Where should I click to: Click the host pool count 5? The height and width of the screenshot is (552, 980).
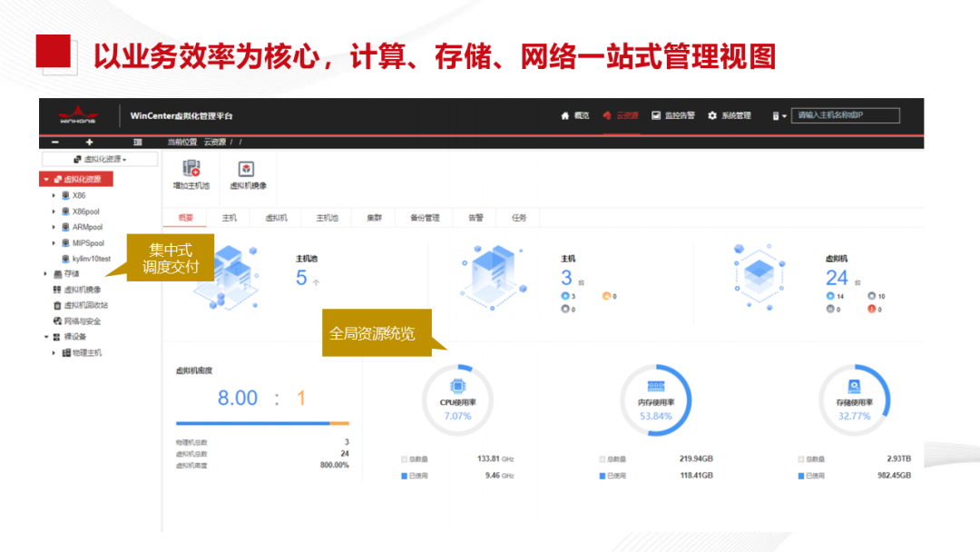pos(301,278)
